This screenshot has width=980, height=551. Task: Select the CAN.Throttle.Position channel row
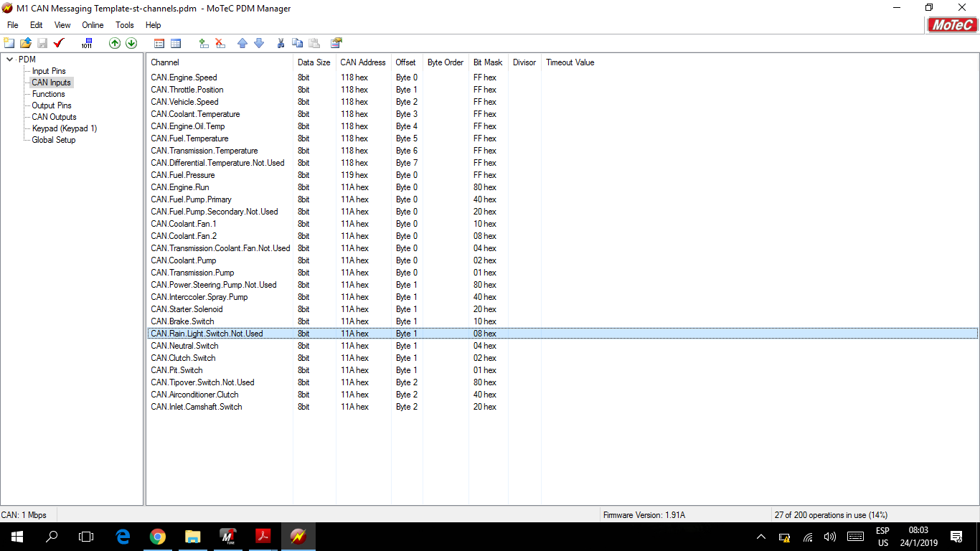[x=562, y=90]
